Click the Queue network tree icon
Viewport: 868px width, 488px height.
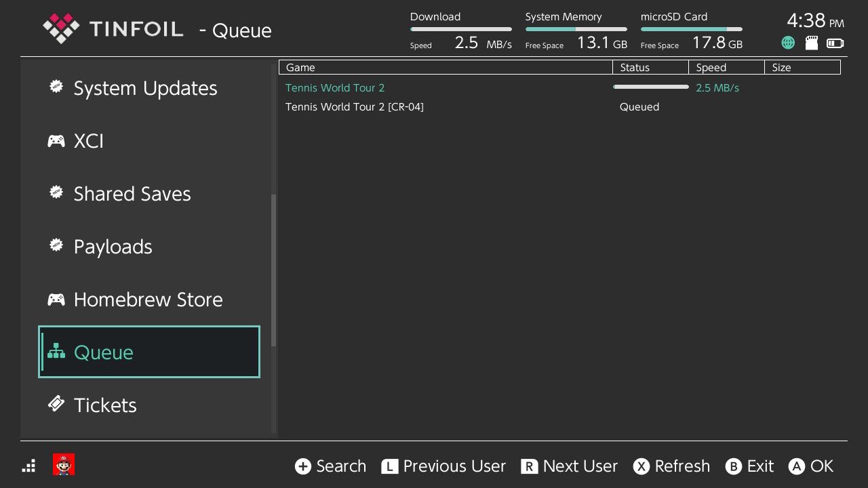click(56, 352)
